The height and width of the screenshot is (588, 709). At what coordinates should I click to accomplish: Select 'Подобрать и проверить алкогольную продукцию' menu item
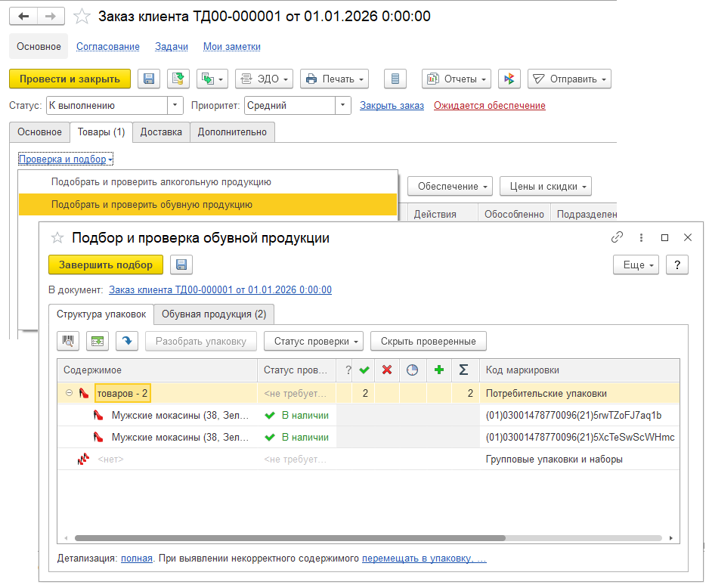161,182
